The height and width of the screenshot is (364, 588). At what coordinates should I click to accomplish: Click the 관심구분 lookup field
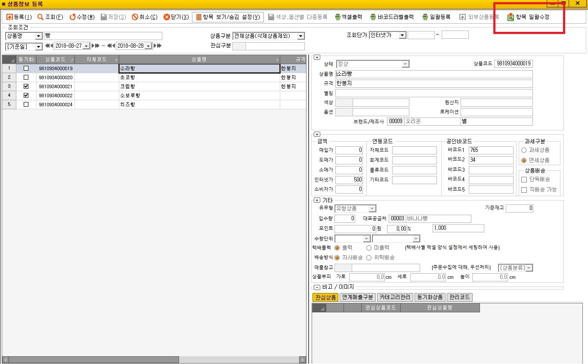268,46
